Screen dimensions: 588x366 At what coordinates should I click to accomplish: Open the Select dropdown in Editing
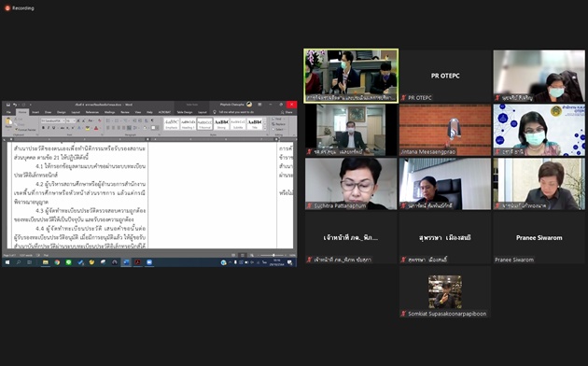pyautogui.click(x=278, y=130)
